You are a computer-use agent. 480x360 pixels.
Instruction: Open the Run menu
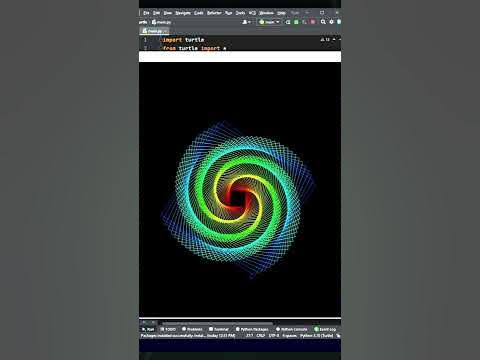point(228,13)
